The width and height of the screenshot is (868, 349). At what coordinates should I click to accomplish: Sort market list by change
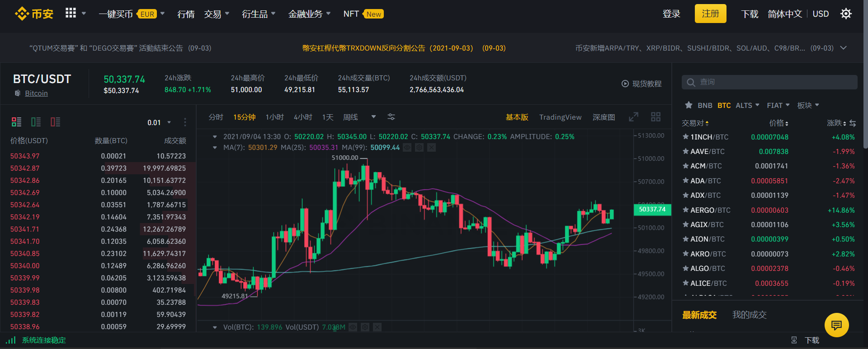(836, 123)
